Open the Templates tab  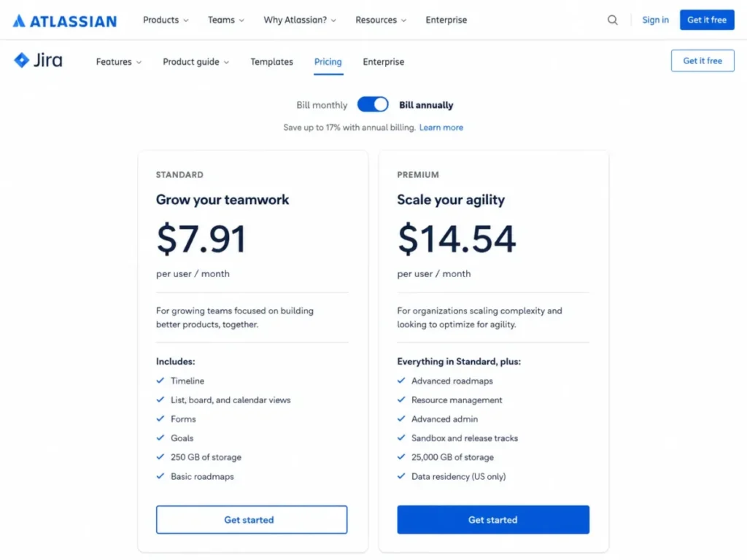pyautogui.click(x=272, y=62)
